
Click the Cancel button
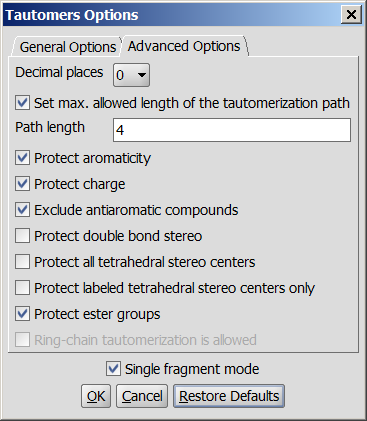tap(142, 396)
